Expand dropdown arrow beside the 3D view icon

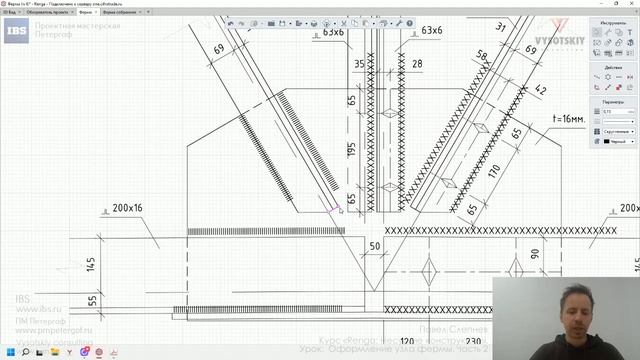point(335,24)
